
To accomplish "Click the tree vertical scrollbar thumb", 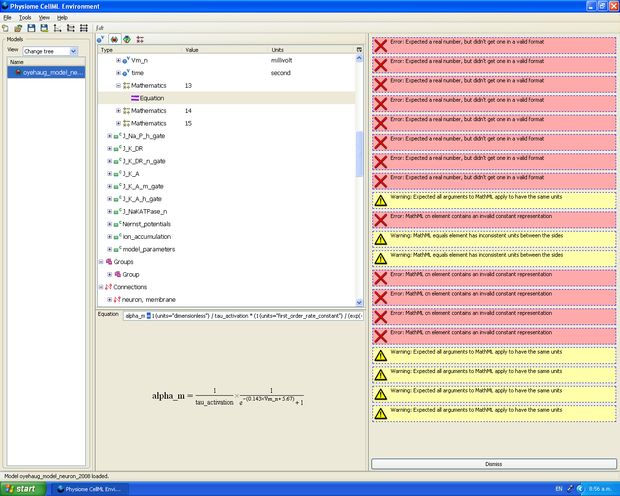I will point(359,154).
